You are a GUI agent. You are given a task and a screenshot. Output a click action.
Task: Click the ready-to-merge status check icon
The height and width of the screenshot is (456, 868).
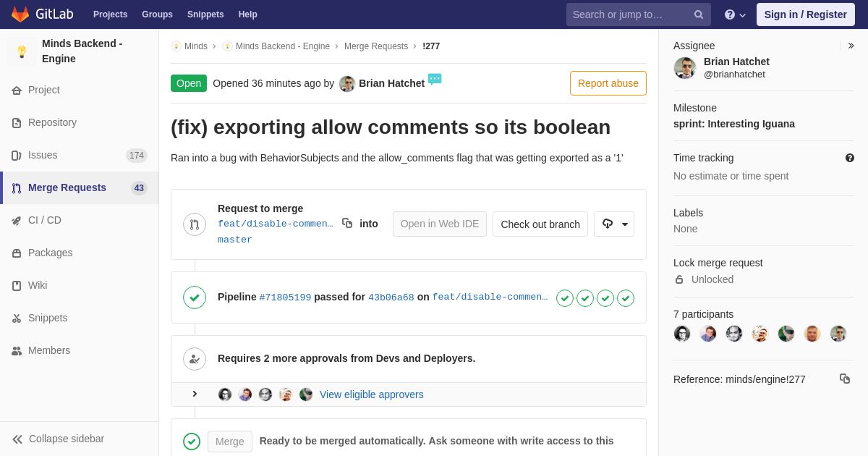point(192,442)
